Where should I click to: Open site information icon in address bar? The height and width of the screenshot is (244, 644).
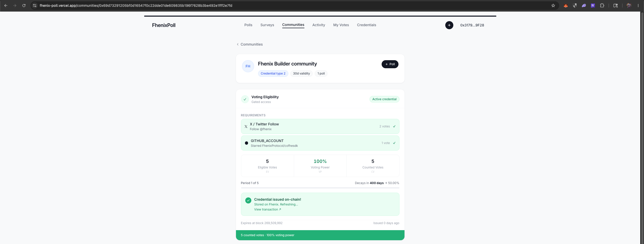(x=35, y=5)
